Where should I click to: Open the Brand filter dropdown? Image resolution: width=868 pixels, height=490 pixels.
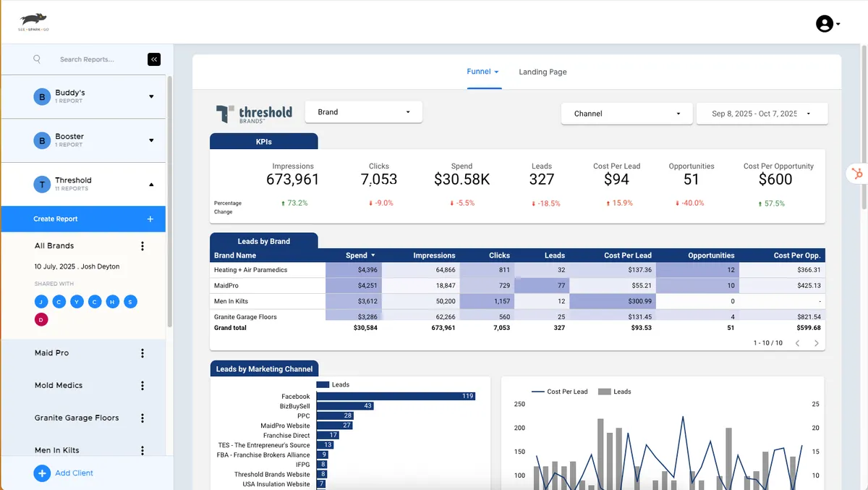pyautogui.click(x=363, y=112)
